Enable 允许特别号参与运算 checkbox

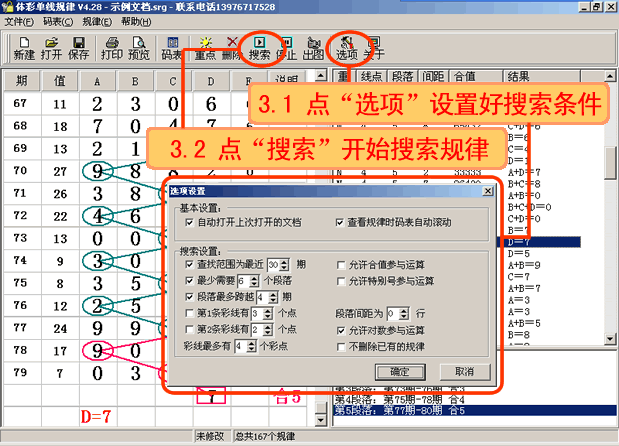coord(341,281)
